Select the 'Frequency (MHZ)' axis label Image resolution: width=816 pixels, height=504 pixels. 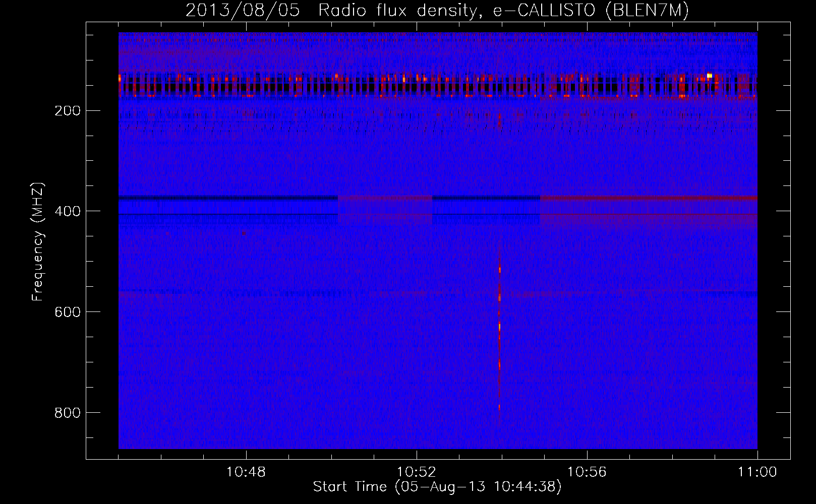(x=38, y=242)
